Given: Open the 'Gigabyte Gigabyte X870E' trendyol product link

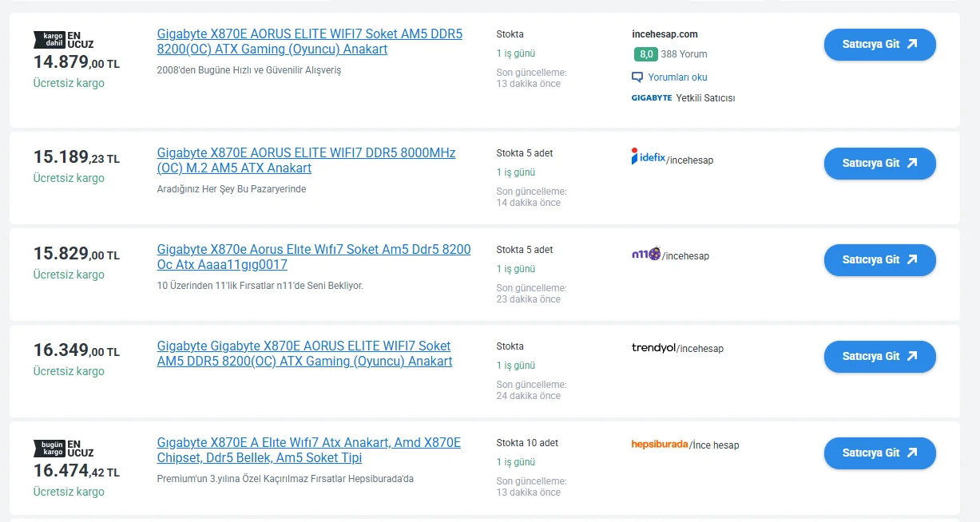Looking at the screenshot, I should (304, 354).
